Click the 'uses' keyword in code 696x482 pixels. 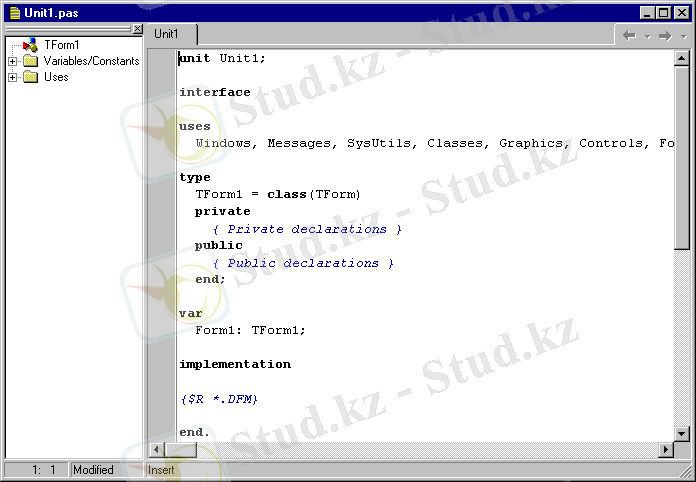194,126
